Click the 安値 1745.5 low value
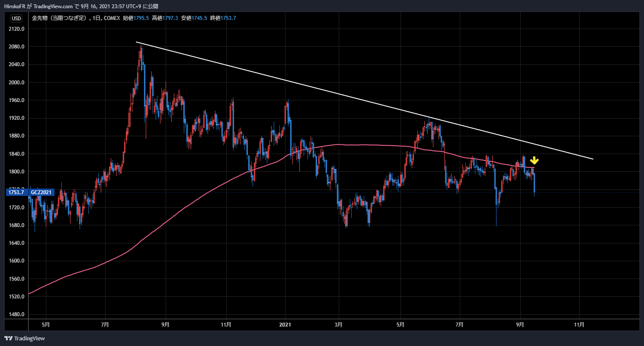Image resolution: width=644 pixels, height=346 pixels. click(x=194, y=18)
